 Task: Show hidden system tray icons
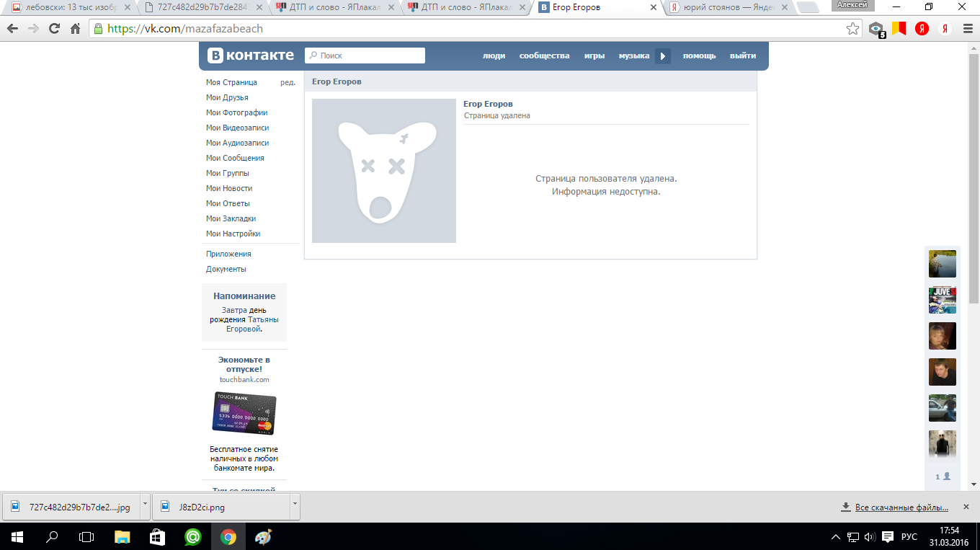pyautogui.click(x=836, y=536)
